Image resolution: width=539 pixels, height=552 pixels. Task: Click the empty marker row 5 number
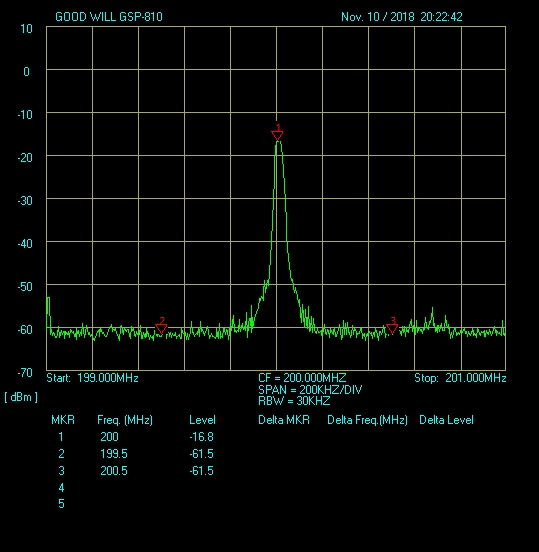(x=61, y=504)
